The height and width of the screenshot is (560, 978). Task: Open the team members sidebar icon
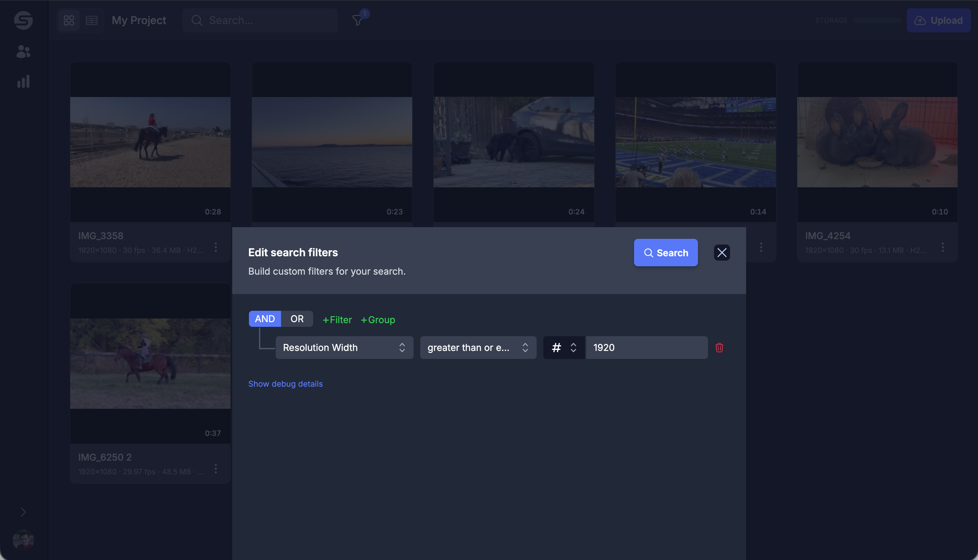coord(23,52)
